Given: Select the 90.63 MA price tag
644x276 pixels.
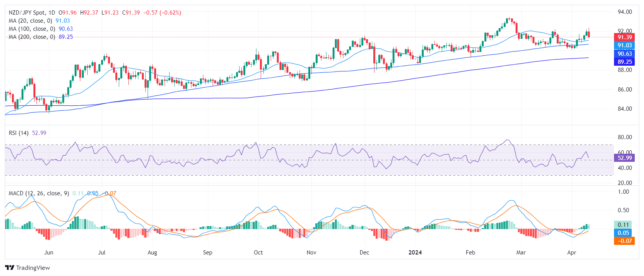Looking at the screenshot, I should (x=624, y=54).
